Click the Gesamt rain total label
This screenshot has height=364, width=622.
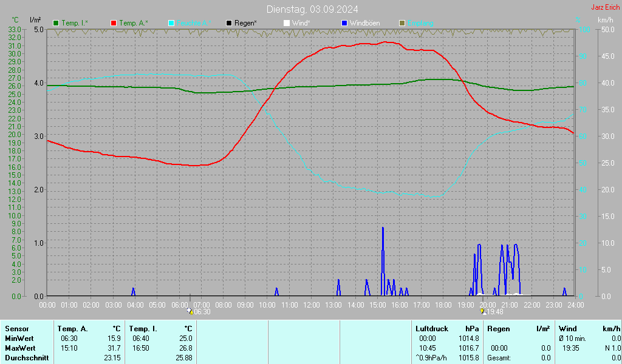pos(499,357)
